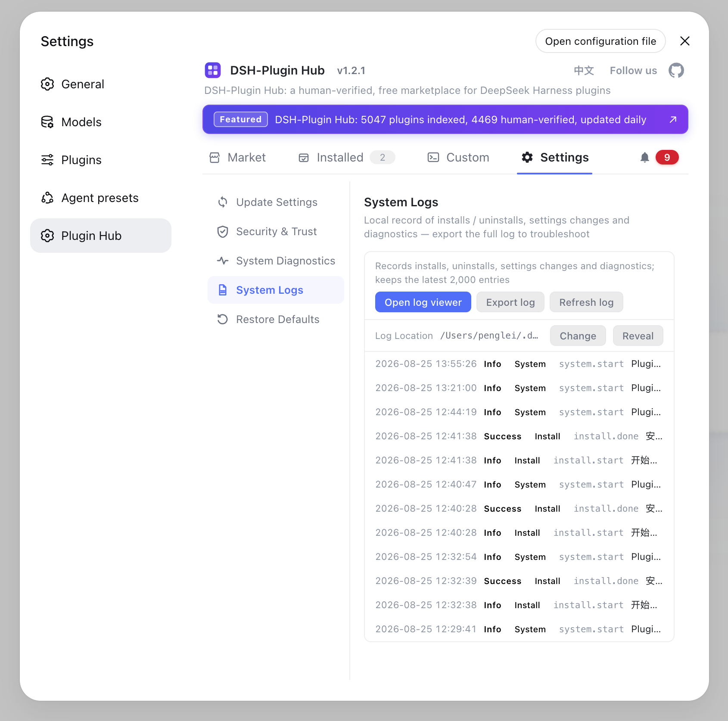The height and width of the screenshot is (721, 728).
Task: Select the 13:55:26 system.start log entry
Action: [519, 364]
